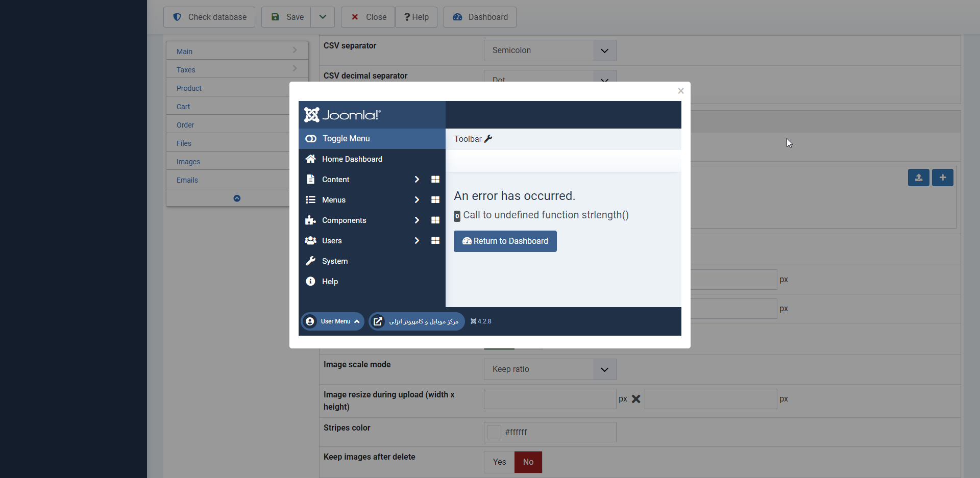Click the Save floppy disk icon
Viewport: 980px width, 478px height.
(275, 17)
